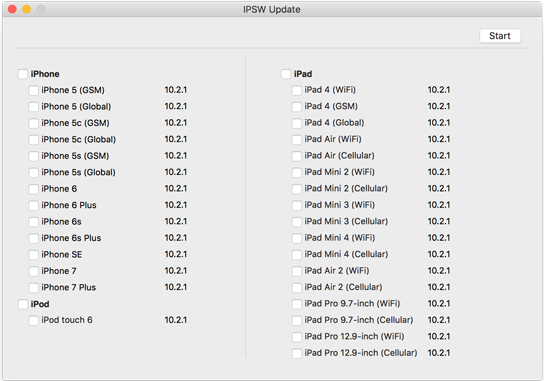
Task: Check the iPod group checkbox
Action: point(23,304)
